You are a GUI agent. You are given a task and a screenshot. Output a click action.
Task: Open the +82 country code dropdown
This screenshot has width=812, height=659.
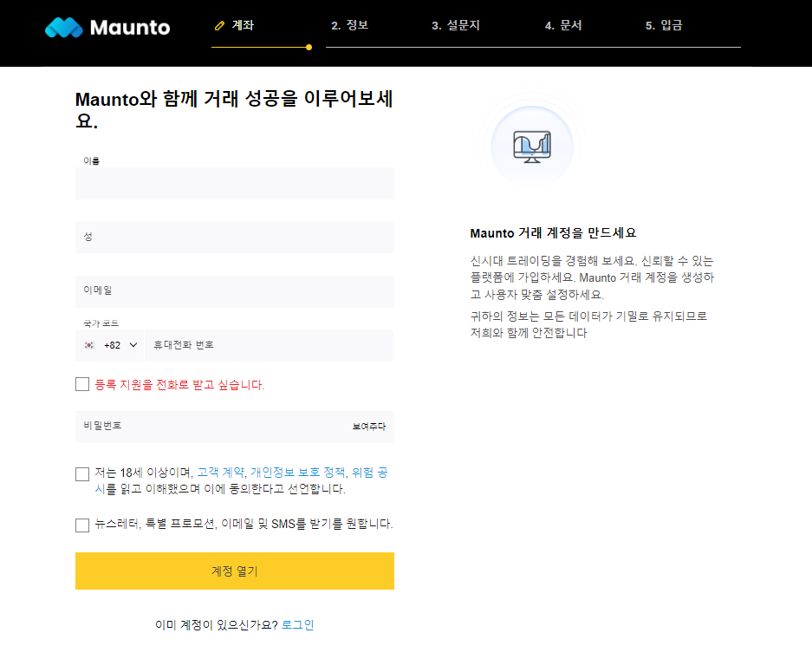pyautogui.click(x=109, y=345)
